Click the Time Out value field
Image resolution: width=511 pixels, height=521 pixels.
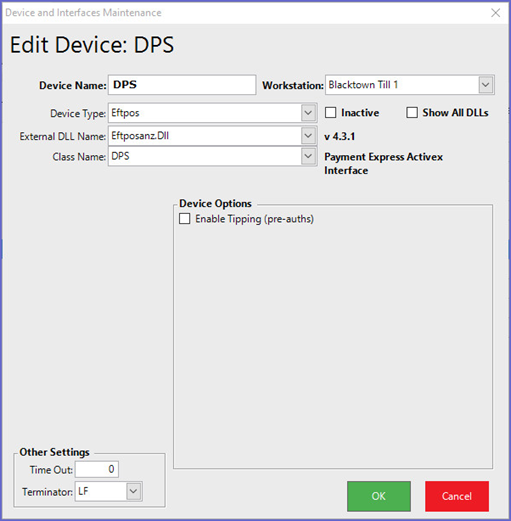(x=97, y=469)
